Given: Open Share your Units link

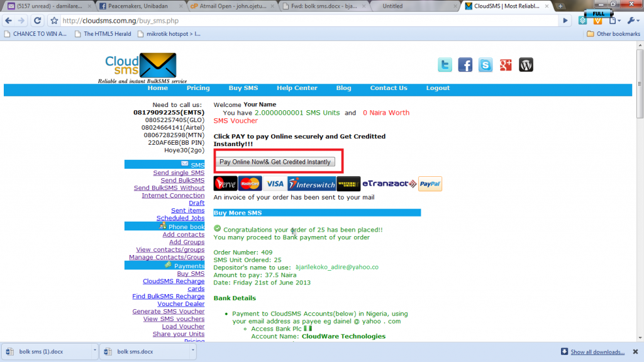Looking at the screenshot, I should click(179, 334).
